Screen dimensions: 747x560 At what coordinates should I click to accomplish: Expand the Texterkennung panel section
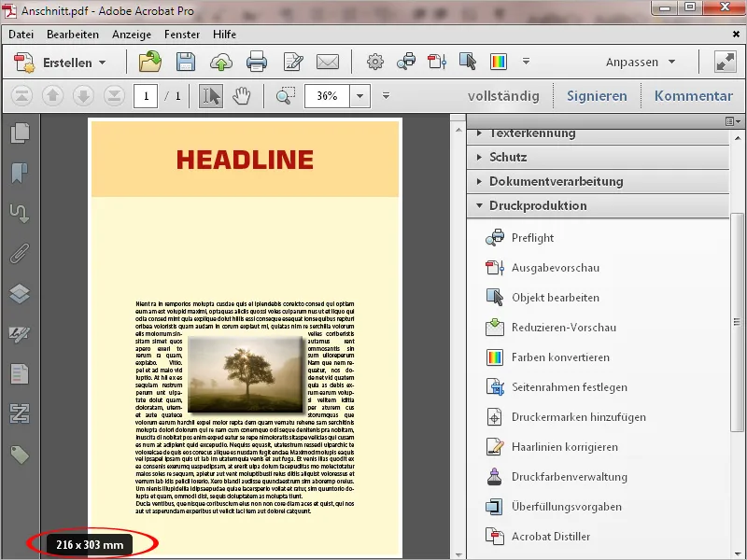click(x=599, y=134)
